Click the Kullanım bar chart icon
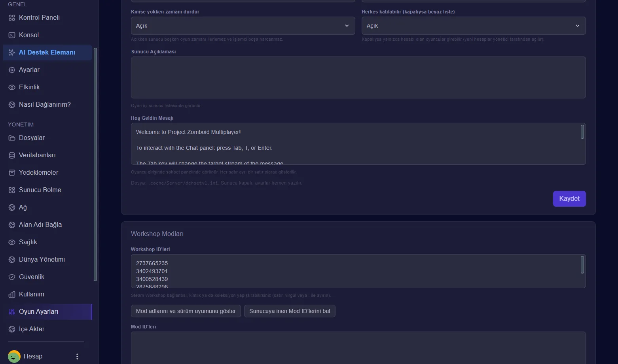Image resolution: width=618 pixels, height=364 pixels. tap(12, 294)
